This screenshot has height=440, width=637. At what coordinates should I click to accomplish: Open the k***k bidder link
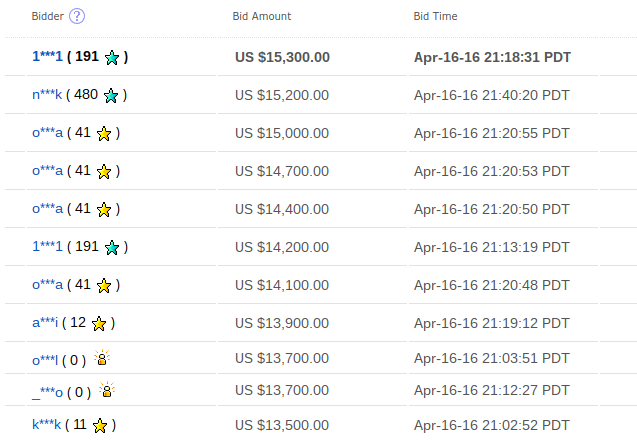[x=47, y=425]
